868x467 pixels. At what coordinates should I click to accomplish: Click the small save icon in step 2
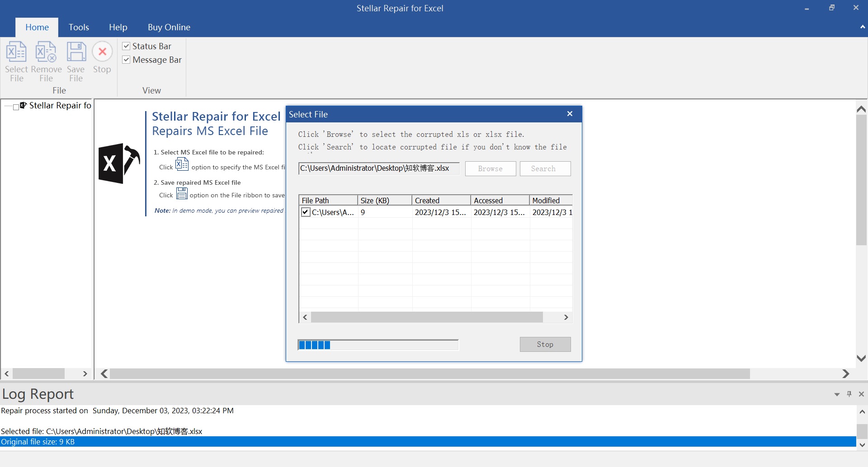[x=182, y=194]
